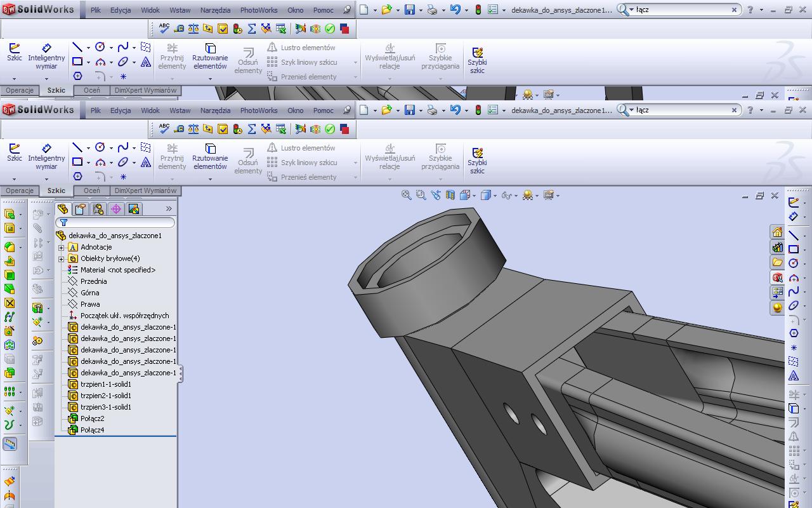Open SolidWorks Resources home in the task pane
The image size is (812, 508).
click(x=777, y=232)
